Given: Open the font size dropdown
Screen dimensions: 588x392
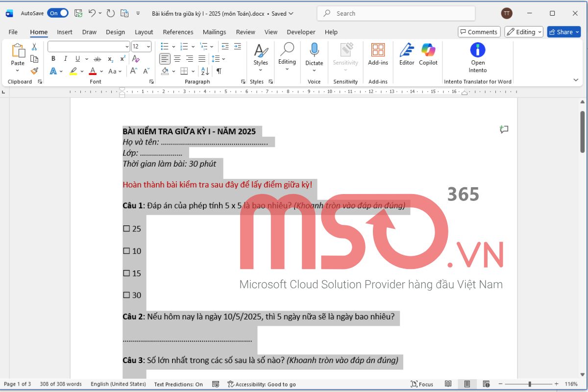Looking at the screenshot, I should tap(149, 47).
